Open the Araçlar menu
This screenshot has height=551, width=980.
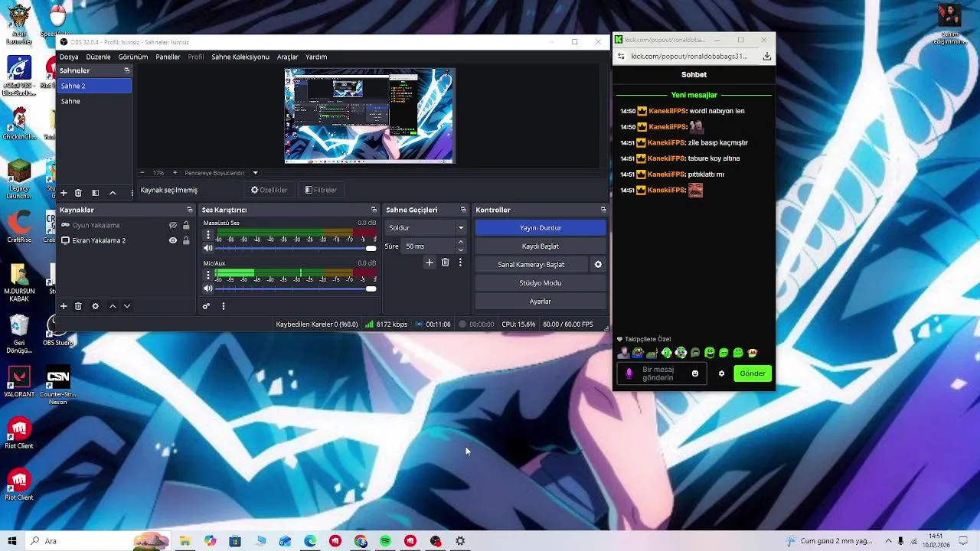coord(287,57)
